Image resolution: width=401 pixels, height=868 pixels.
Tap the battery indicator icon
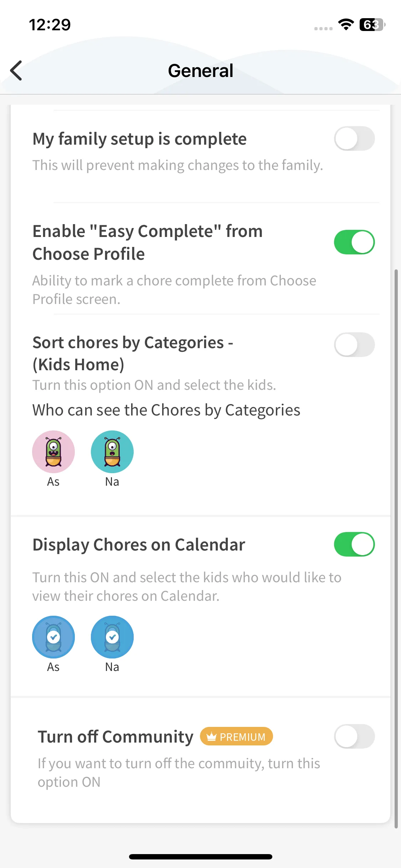coord(372,25)
